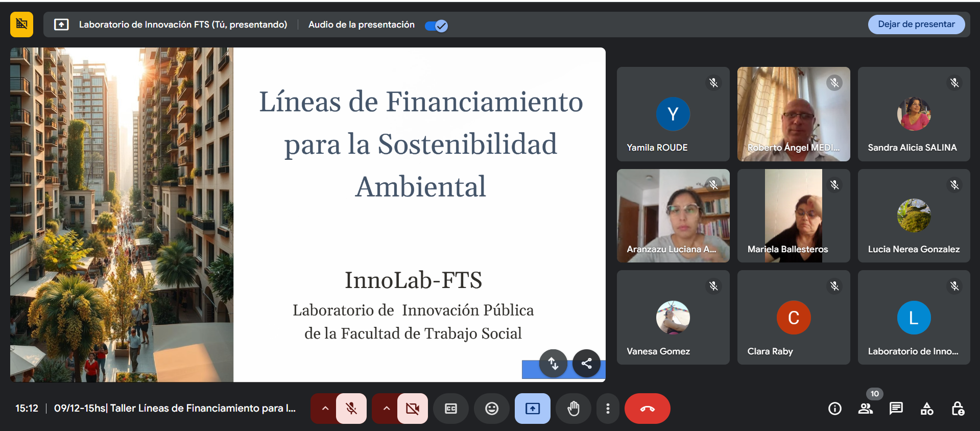Click muted mic icon on Aranzazu Luciana tile
Viewport: 980px width, 431px height.
[713, 184]
